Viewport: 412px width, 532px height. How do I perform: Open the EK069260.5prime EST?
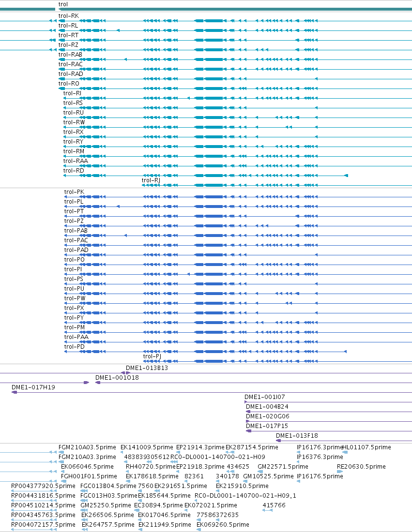(223, 525)
